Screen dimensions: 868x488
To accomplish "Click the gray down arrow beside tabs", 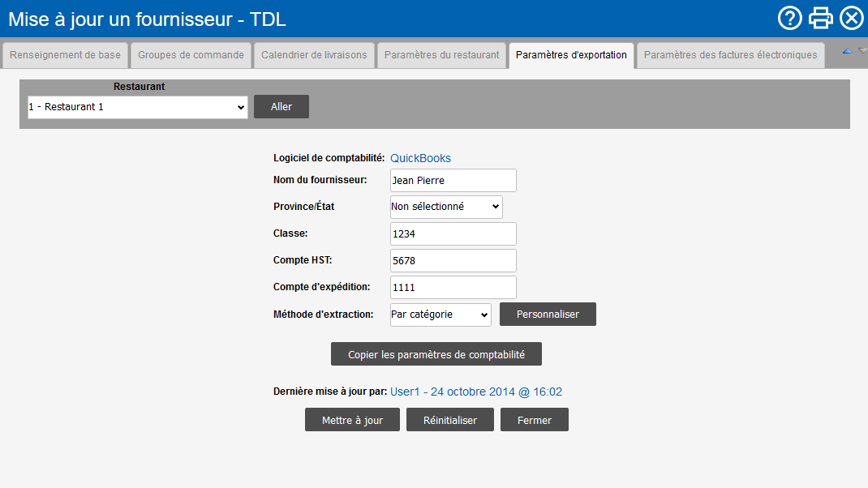I will (862, 51).
